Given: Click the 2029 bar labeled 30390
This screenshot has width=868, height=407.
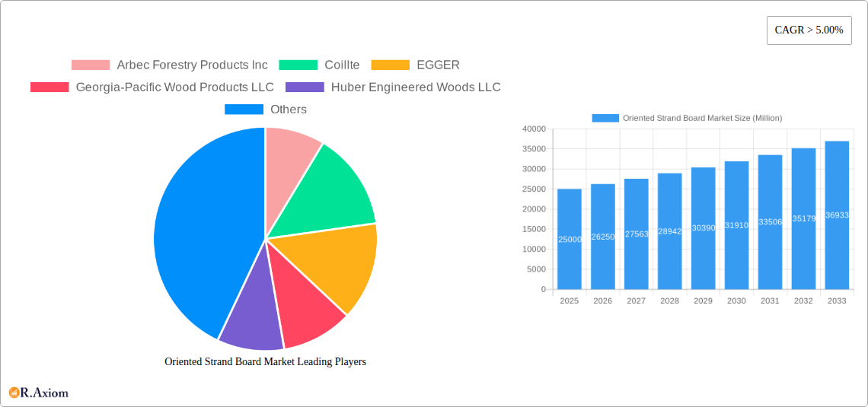Looking at the screenshot, I should (703, 228).
